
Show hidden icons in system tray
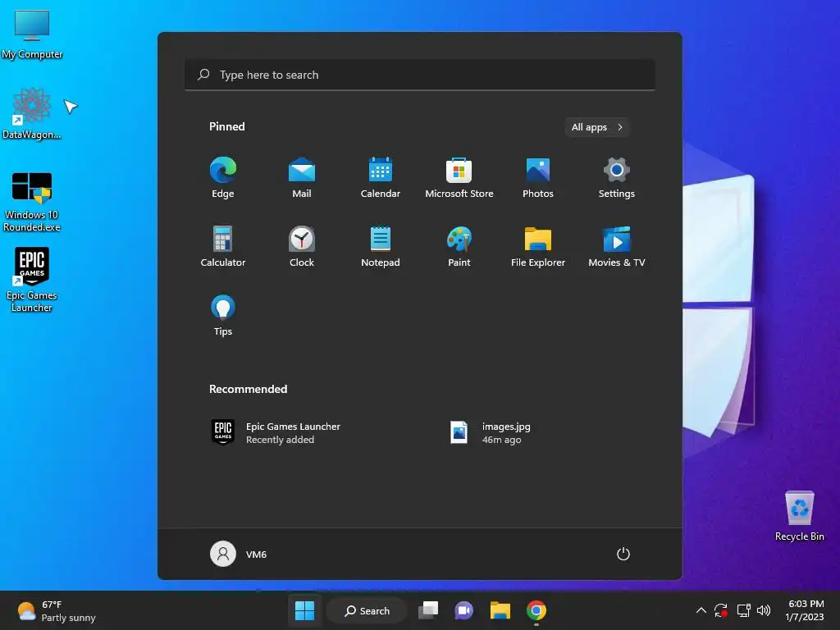701,610
